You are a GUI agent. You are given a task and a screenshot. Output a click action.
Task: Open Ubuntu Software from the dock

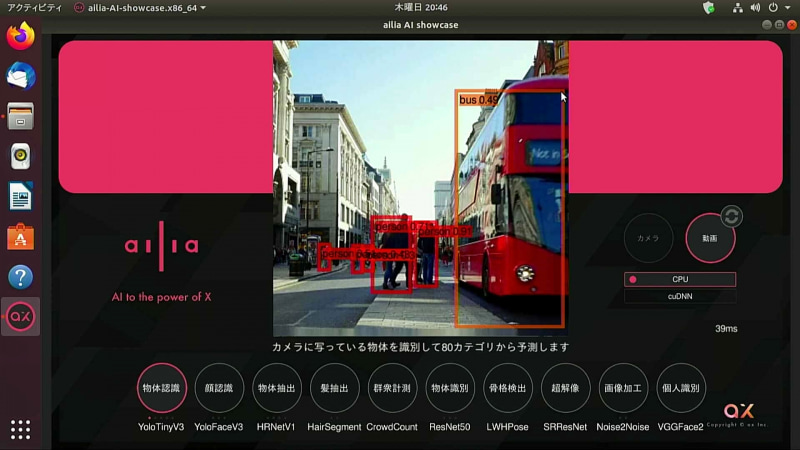pos(20,237)
